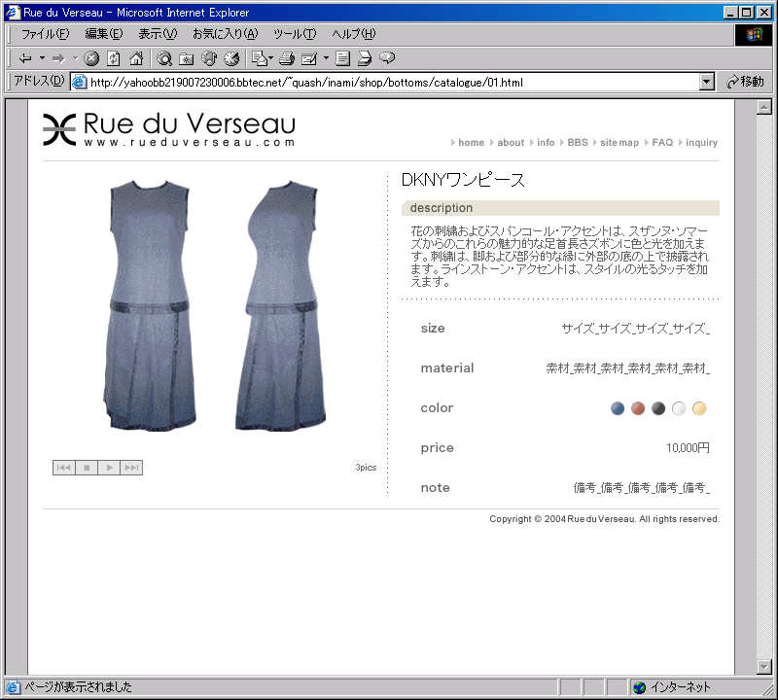Click the 3pics label
778x700 pixels.
(x=366, y=468)
